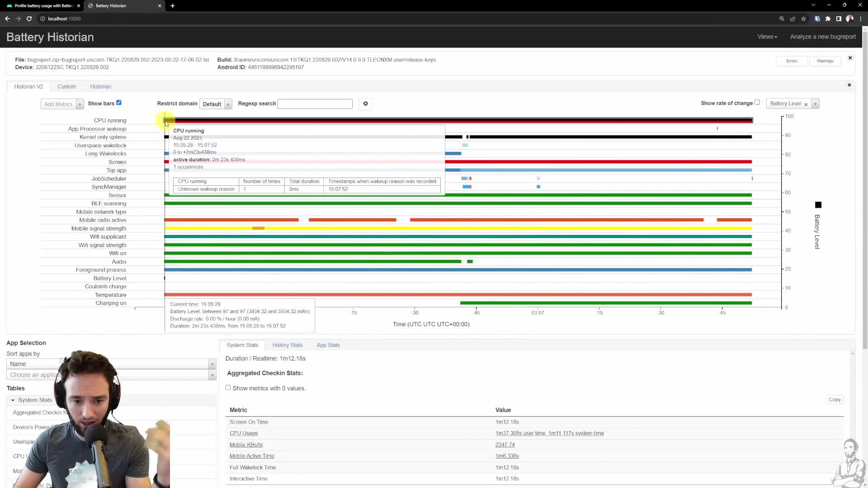Open the Regexp search settings gear

pyautogui.click(x=365, y=103)
